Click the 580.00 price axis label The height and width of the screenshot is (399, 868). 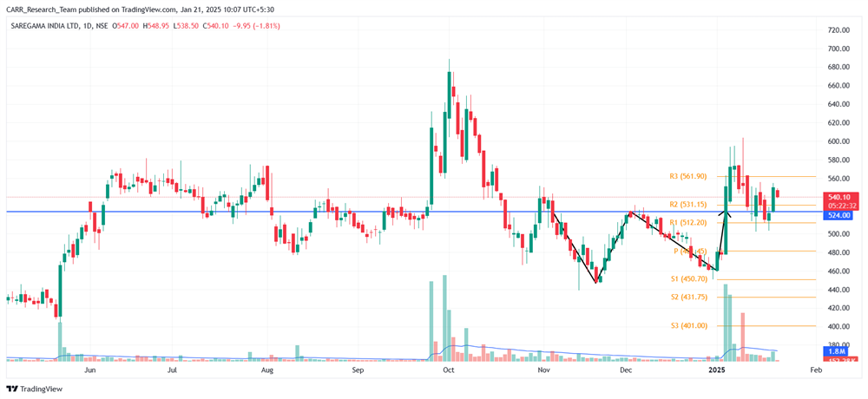coord(839,160)
